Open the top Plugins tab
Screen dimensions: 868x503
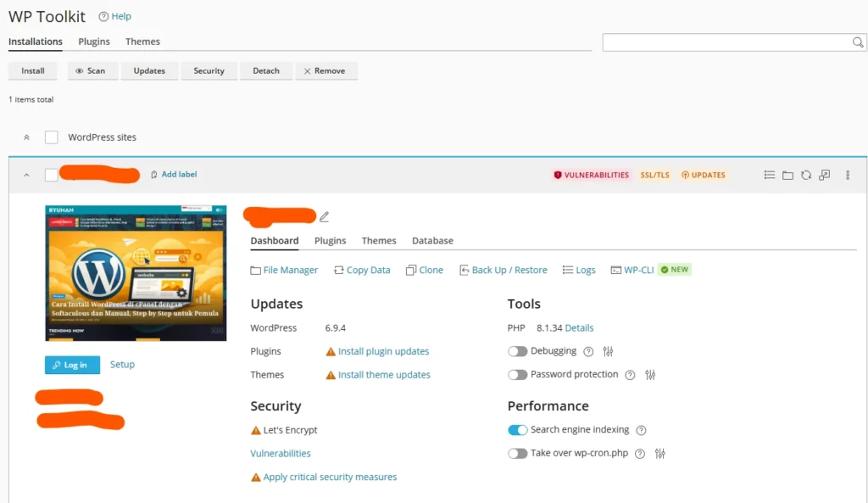point(94,42)
